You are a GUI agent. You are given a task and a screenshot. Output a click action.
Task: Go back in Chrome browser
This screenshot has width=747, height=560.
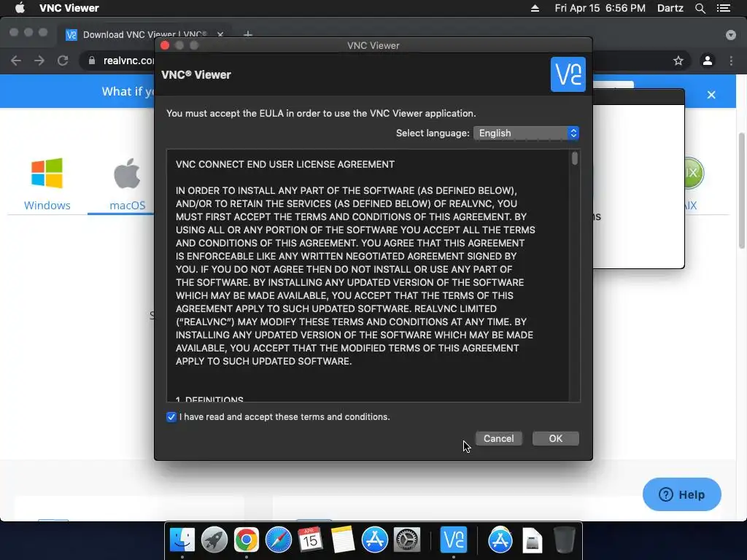(x=16, y=61)
